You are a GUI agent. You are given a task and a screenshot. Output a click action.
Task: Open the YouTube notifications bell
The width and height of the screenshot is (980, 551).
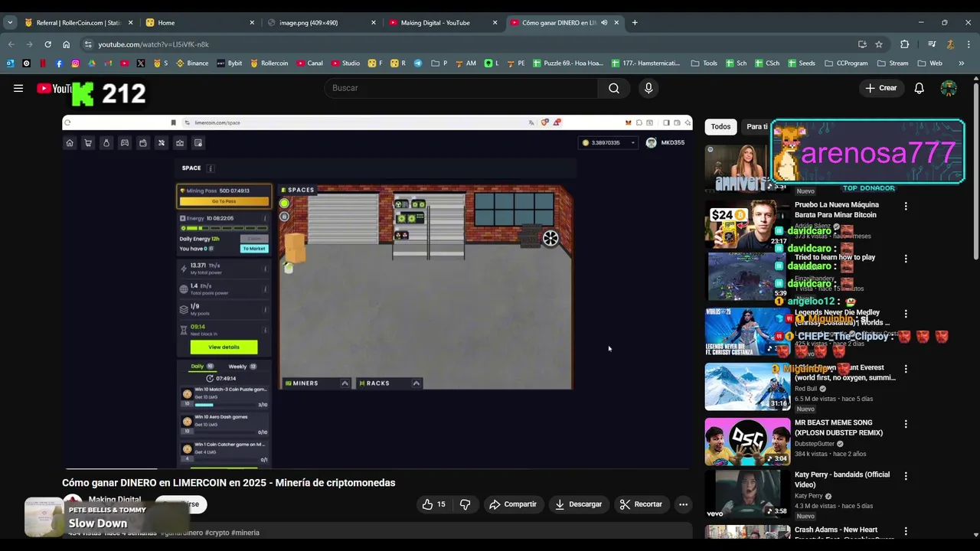[919, 88]
